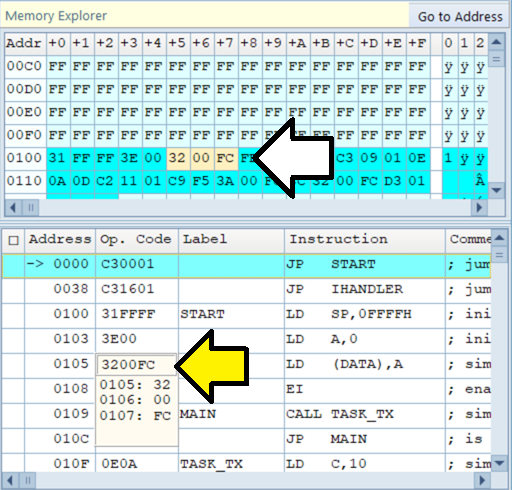The image size is (512, 490).
Task: Click byte 0A in row 0110
Action: 58,181
